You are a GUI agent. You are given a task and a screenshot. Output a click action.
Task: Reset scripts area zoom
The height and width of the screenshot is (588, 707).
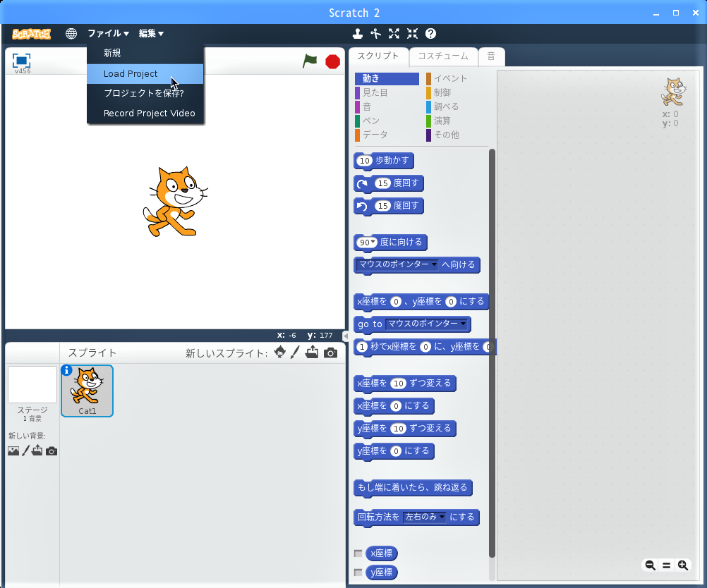click(666, 565)
